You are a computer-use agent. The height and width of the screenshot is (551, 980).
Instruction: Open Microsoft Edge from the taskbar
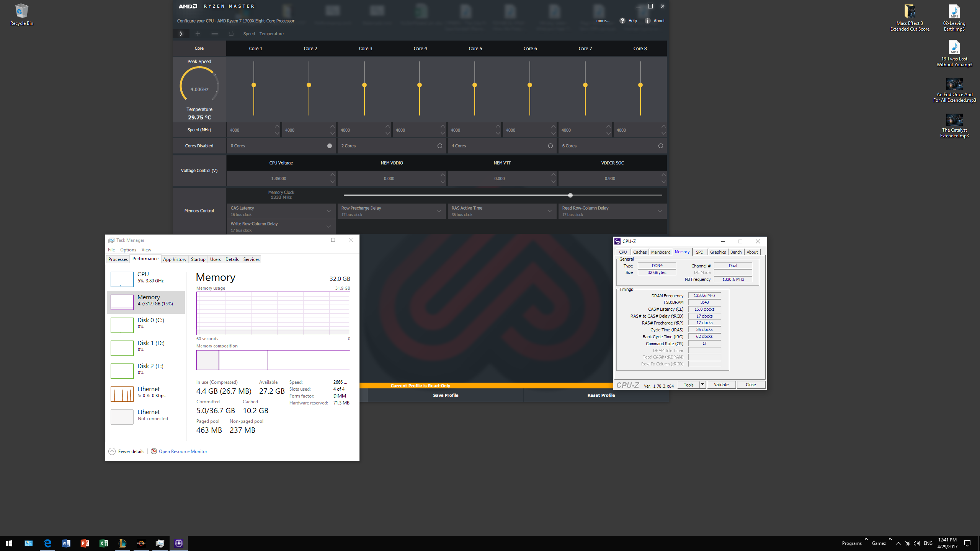[47, 543]
